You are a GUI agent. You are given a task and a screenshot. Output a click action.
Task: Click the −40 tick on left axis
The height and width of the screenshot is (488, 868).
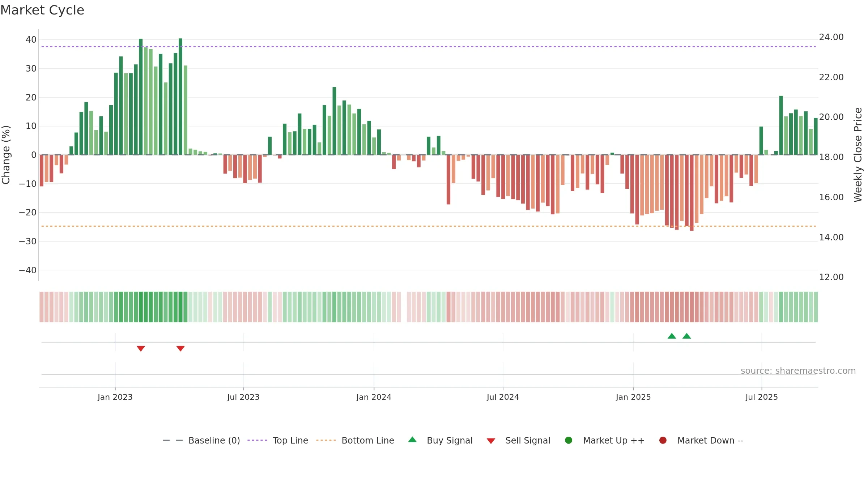[x=28, y=270]
